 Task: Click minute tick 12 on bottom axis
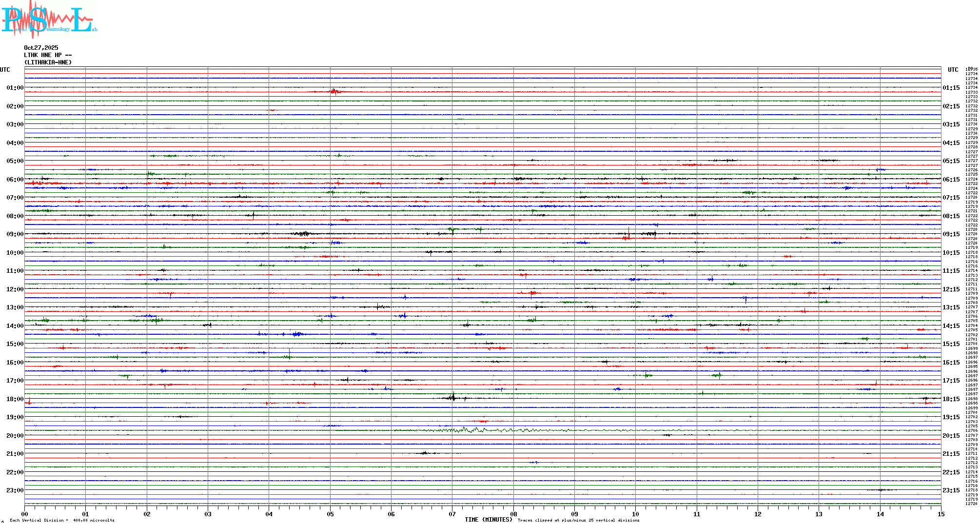(x=758, y=514)
